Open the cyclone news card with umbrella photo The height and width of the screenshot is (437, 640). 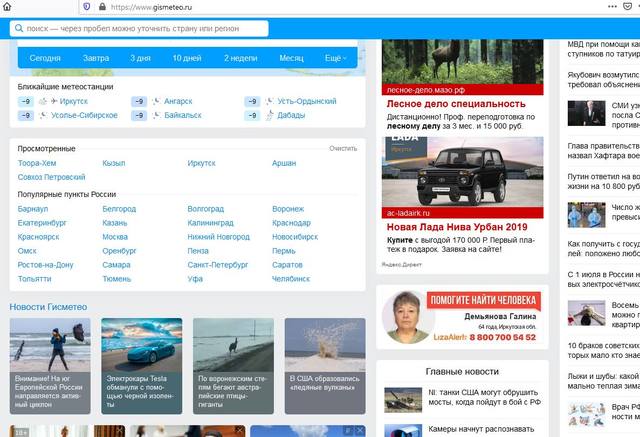[x=50, y=366]
